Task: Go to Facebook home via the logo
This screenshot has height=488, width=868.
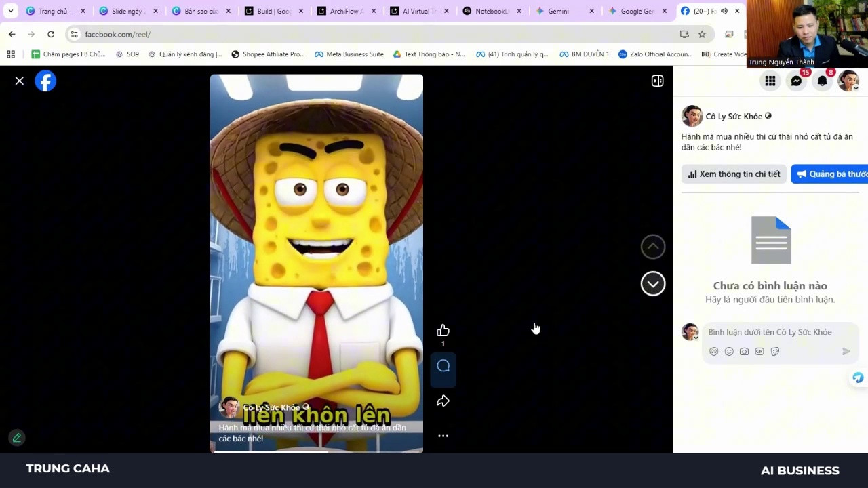Action: coord(45,81)
